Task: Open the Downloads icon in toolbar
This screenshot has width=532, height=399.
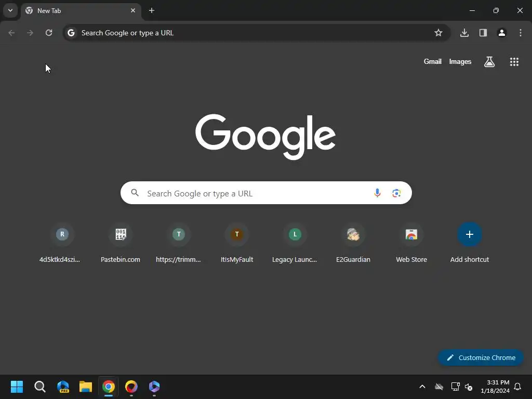Action: point(464,33)
